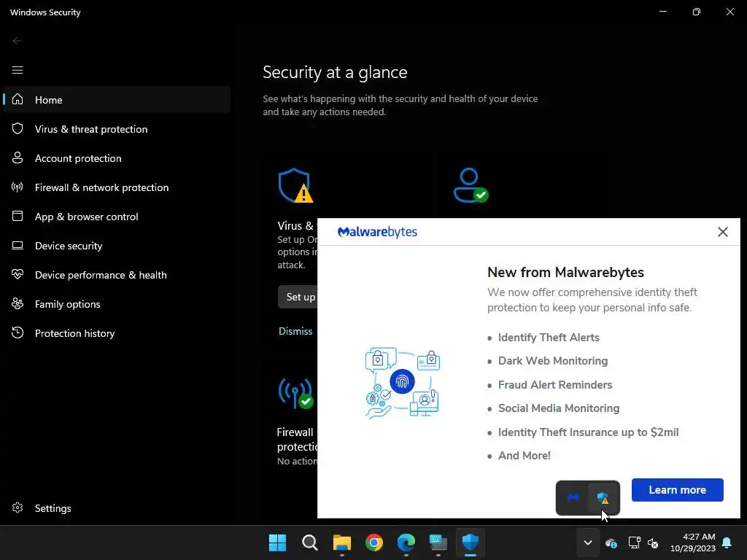Click 'Identify Theft Alerts' bullet text
The image size is (747, 560).
[549, 338]
